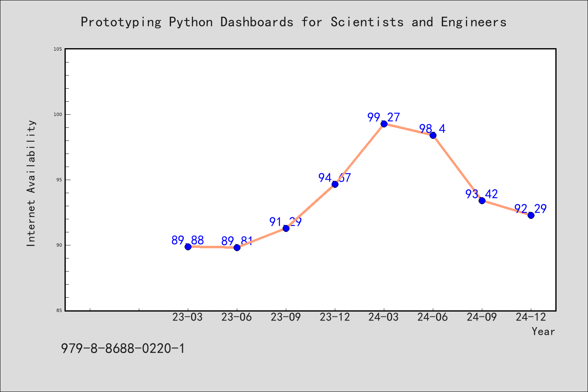The width and height of the screenshot is (588, 392).
Task: Click the x-axis tick label 23-03
Action: click(x=188, y=317)
